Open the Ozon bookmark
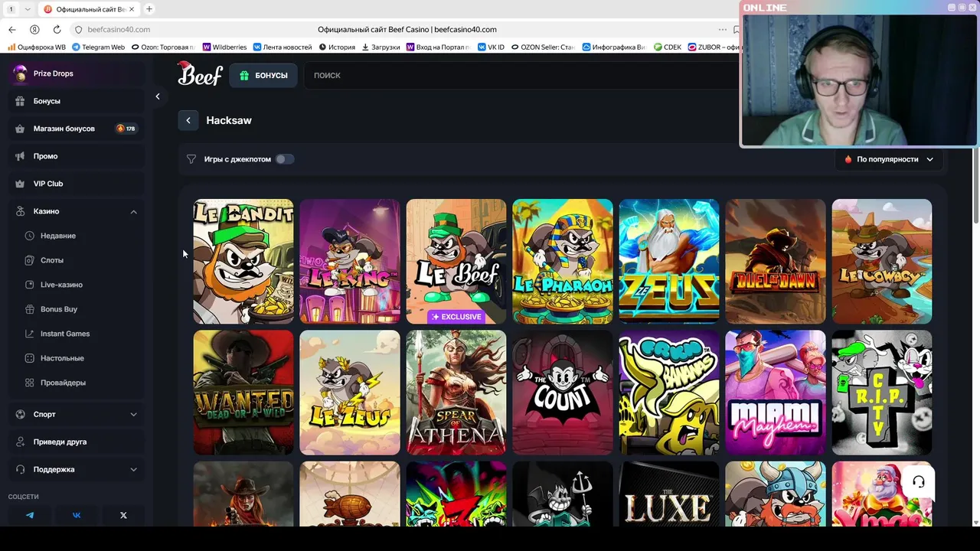This screenshot has height=551, width=980. pos(163,47)
